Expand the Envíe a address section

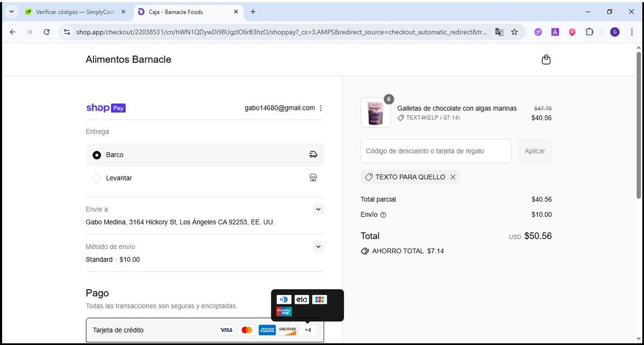point(318,209)
